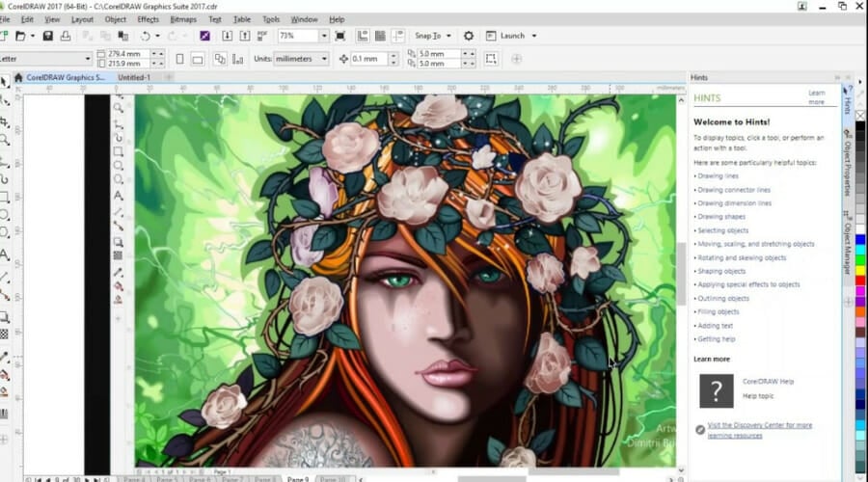
Task: Click the Print icon
Action: pyautogui.click(x=66, y=36)
